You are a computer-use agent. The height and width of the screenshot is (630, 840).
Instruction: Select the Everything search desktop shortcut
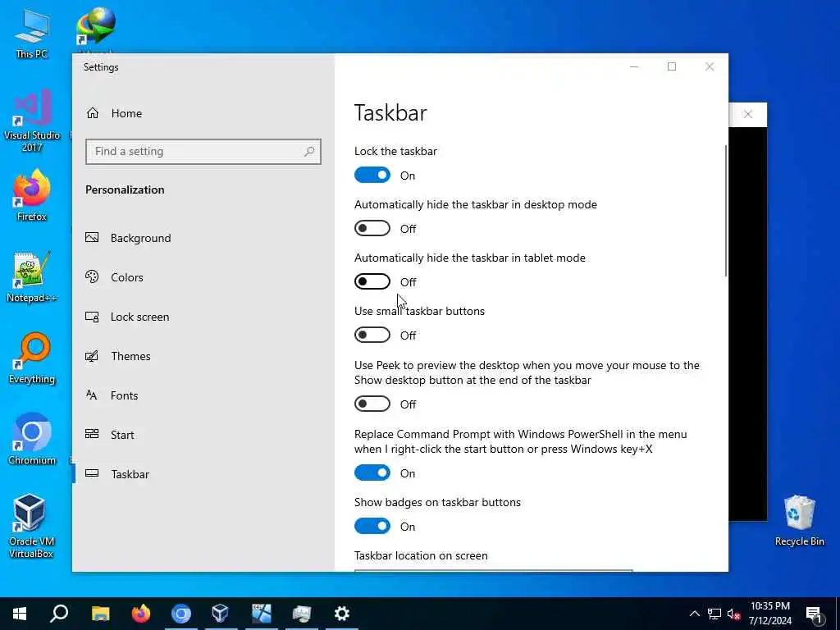click(32, 358)
